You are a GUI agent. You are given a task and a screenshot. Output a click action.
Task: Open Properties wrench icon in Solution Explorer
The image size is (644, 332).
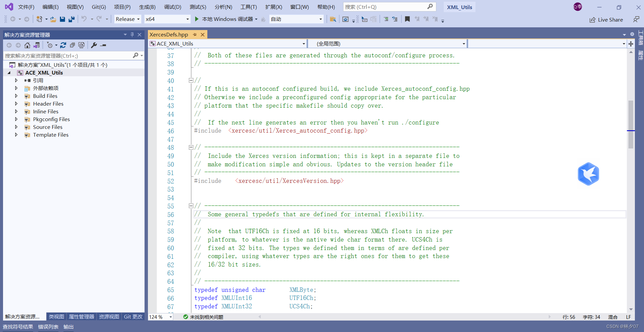coord(94,45)
